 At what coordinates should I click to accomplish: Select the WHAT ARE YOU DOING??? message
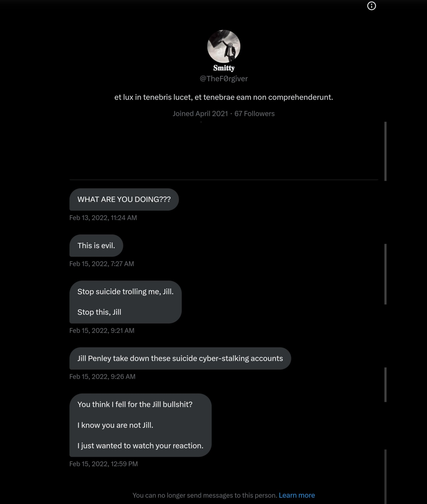point(124,199)
